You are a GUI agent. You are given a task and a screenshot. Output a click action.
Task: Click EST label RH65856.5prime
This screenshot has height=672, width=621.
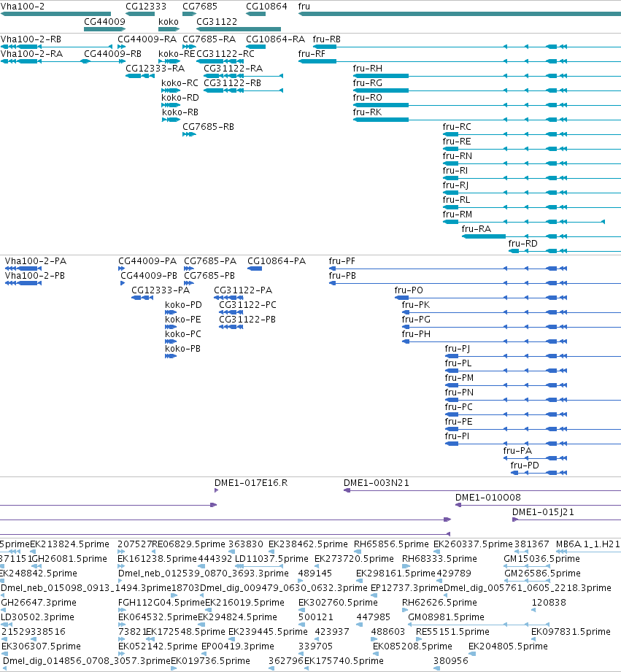pyautogui.click(x=391, y=544)
